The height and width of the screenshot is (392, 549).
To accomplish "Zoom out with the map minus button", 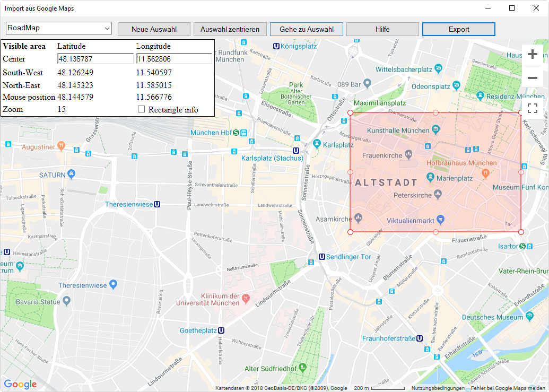I will tap(533, 77).
